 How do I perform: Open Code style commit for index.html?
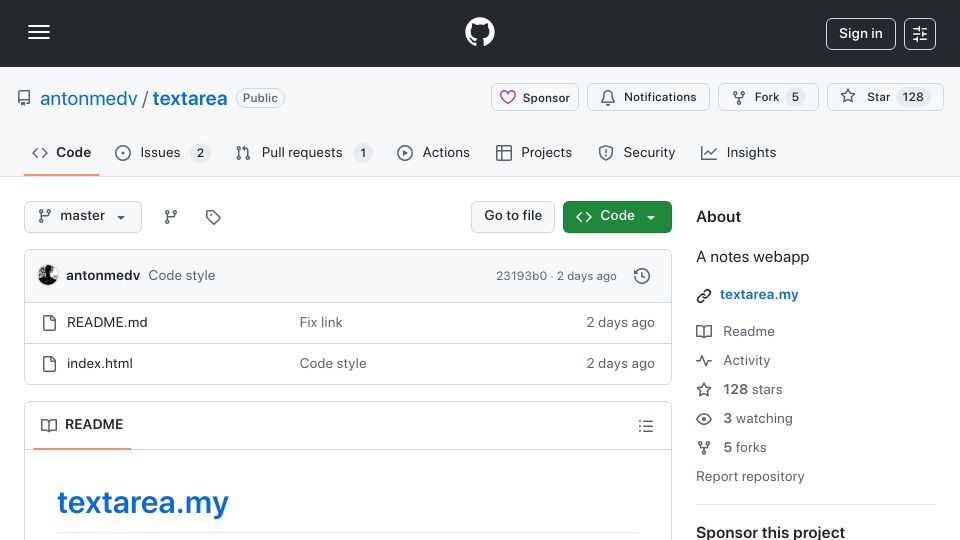point(333,364)
